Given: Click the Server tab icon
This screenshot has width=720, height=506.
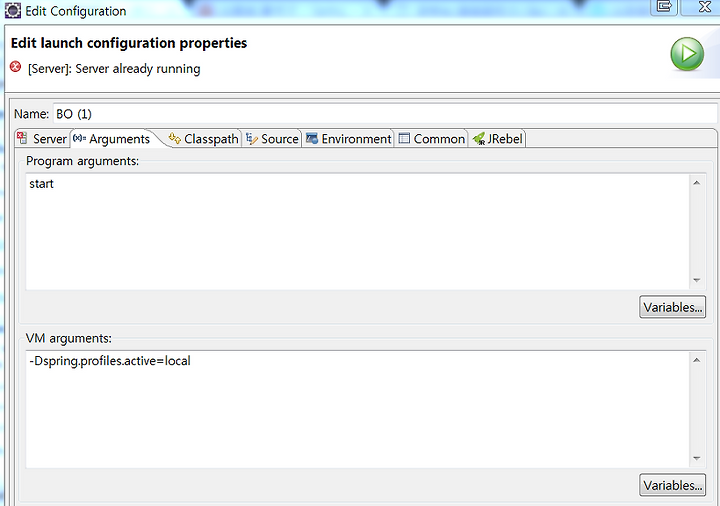Looking at the screenshot, I should pos(22,138).
